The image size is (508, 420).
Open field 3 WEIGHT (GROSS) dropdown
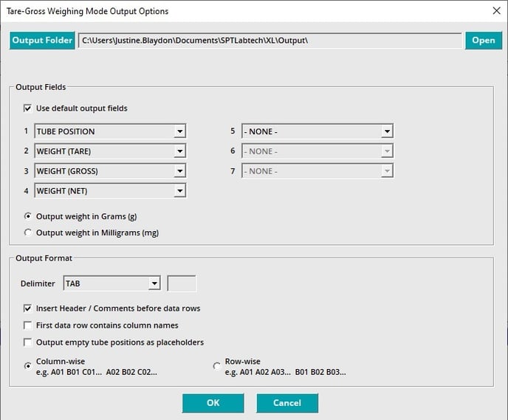coord(110,171)
